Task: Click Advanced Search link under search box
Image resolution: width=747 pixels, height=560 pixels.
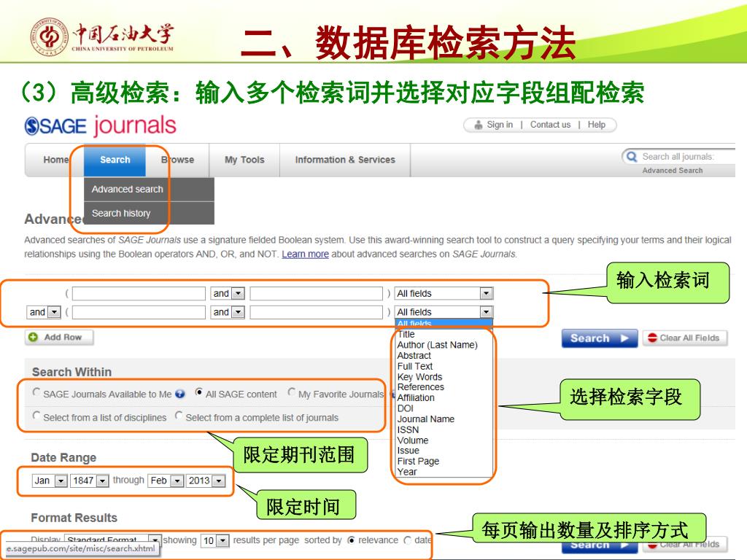Action: click(x=672, y=171)
